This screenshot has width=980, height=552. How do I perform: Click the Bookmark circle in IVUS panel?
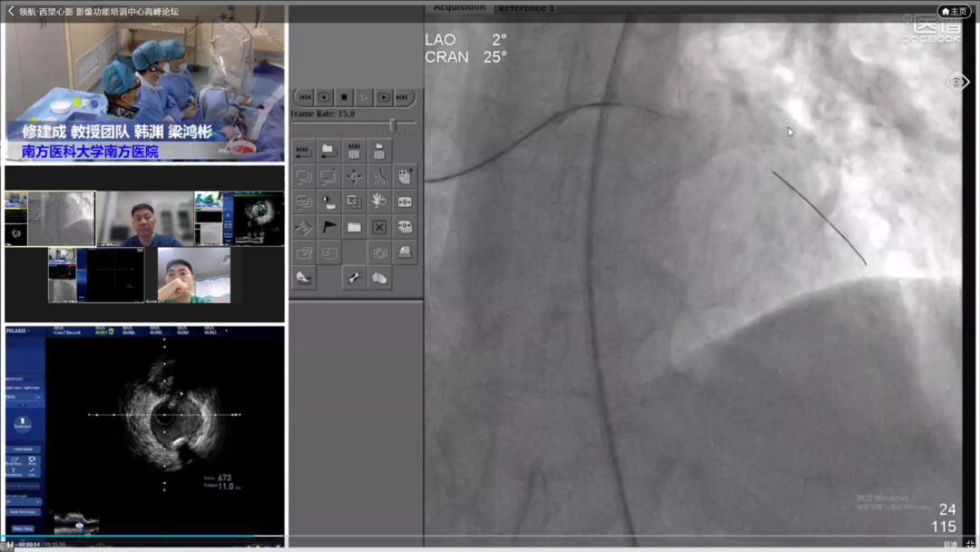[24, 424]
